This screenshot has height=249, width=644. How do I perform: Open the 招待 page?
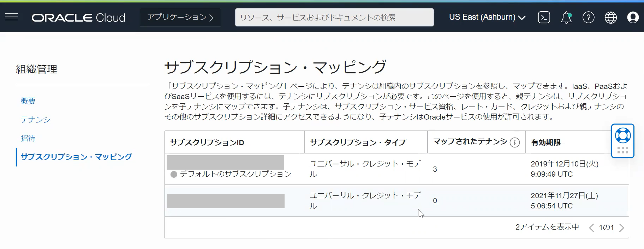tap(28, 138)
